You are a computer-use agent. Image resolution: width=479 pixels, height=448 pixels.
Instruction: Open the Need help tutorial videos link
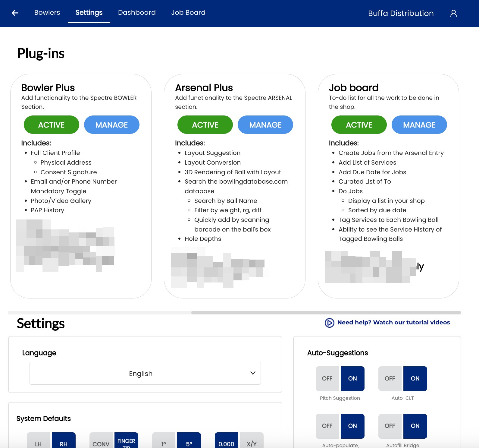(393, 322)
